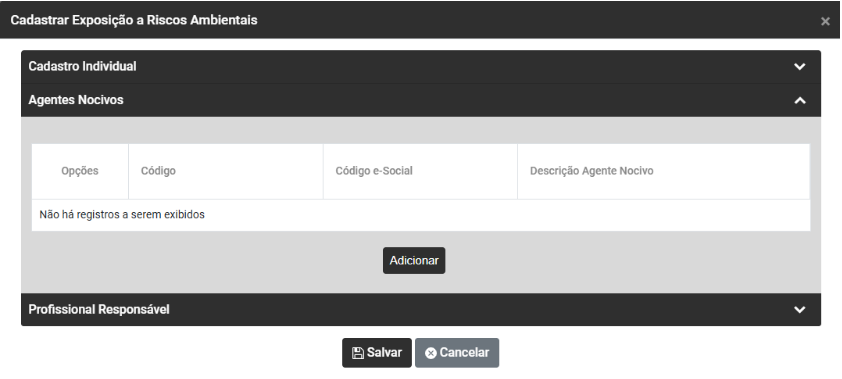Viewport: 842px width, 379px height.
Task: Cancel the registration with Cancelar label
Action: [464, 353]
